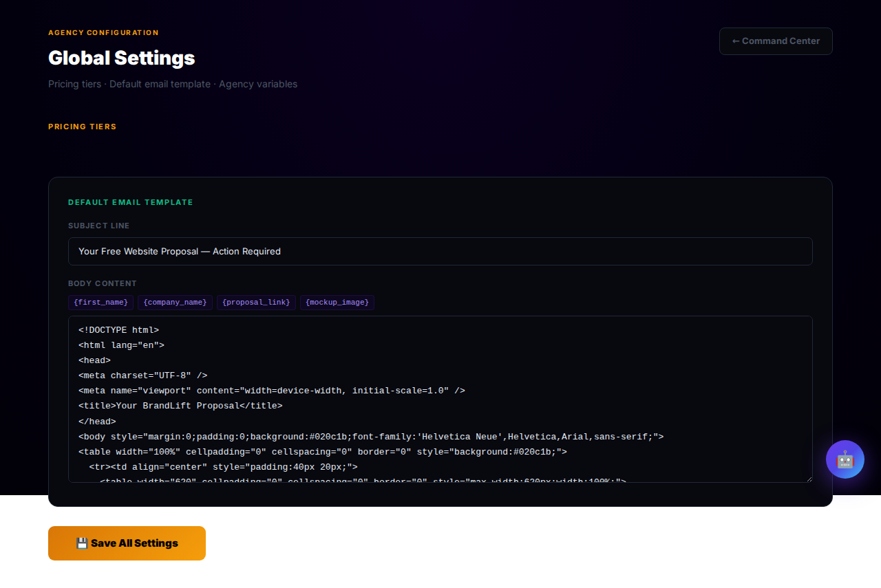
Task: Select the Pricing Tiers section heading
Action: [82, 127]
